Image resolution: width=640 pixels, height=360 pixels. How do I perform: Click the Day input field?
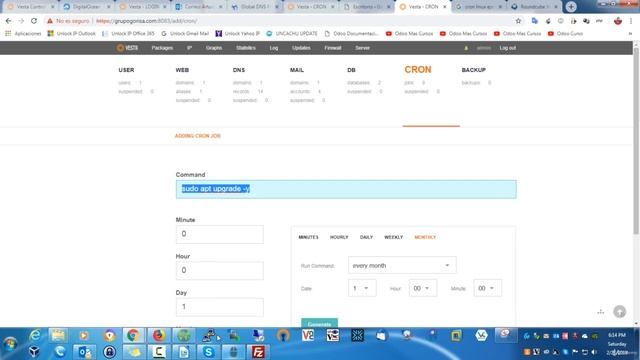point(220,307)
